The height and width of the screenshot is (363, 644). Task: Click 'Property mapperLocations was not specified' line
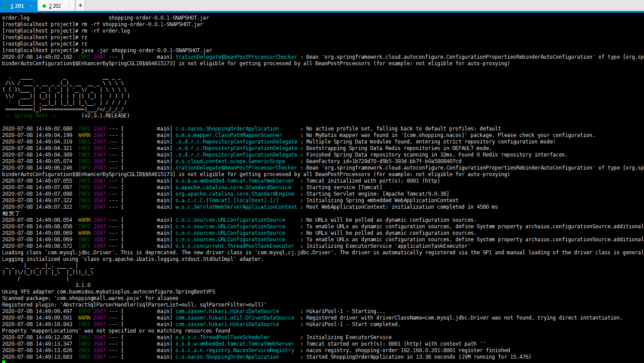coord(116,331)
